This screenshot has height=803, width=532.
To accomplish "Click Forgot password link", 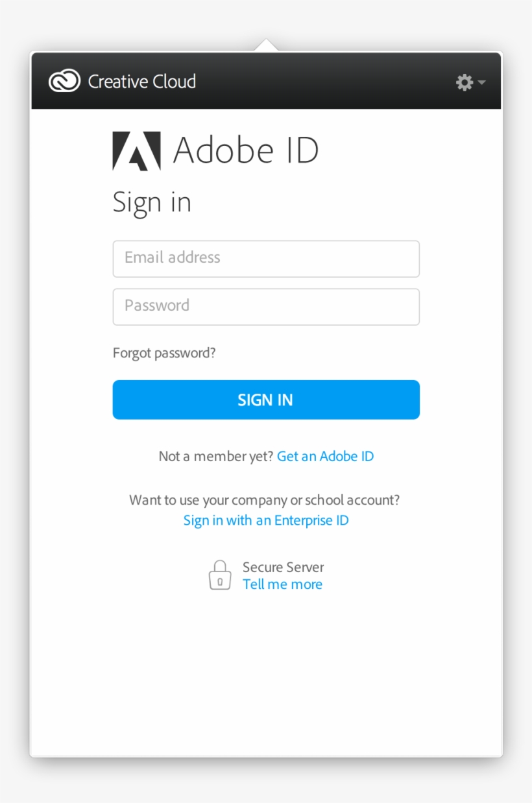I will [x=163, y=352].
